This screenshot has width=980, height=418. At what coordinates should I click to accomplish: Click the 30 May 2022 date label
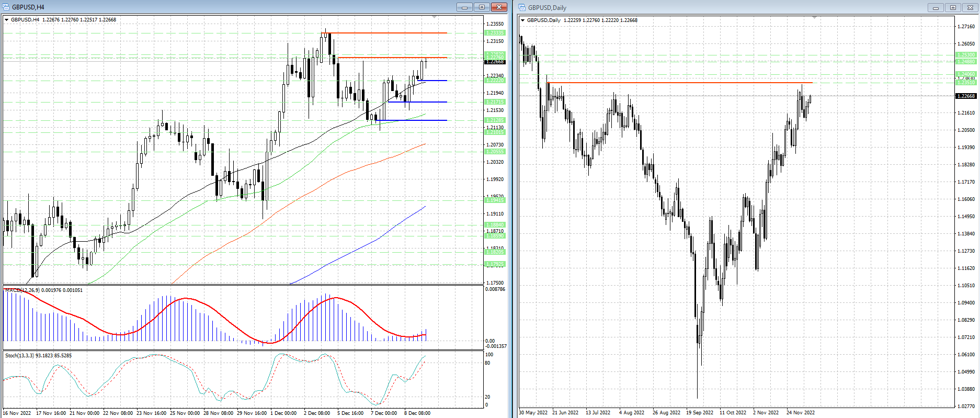tap(533, 413)
